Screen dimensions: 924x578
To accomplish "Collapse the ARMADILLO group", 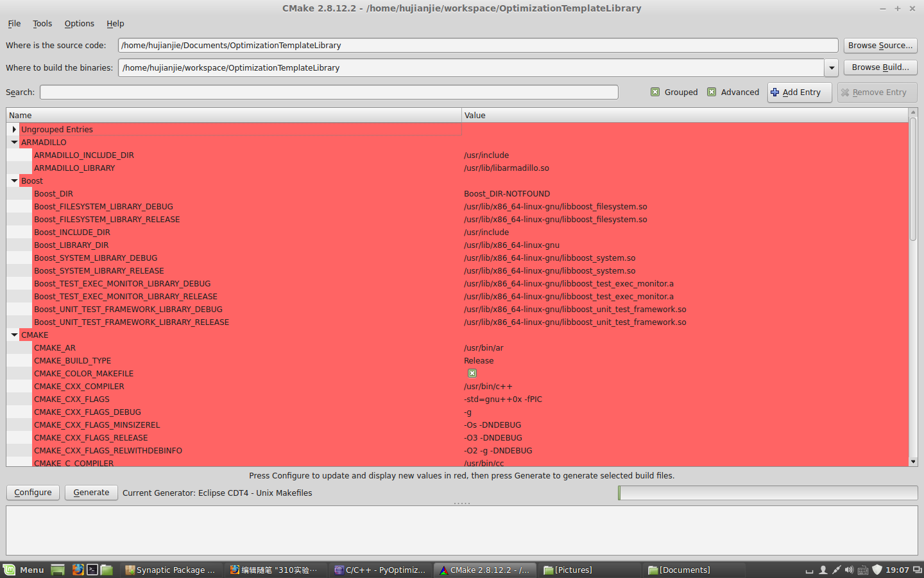I will pos(14,142).
